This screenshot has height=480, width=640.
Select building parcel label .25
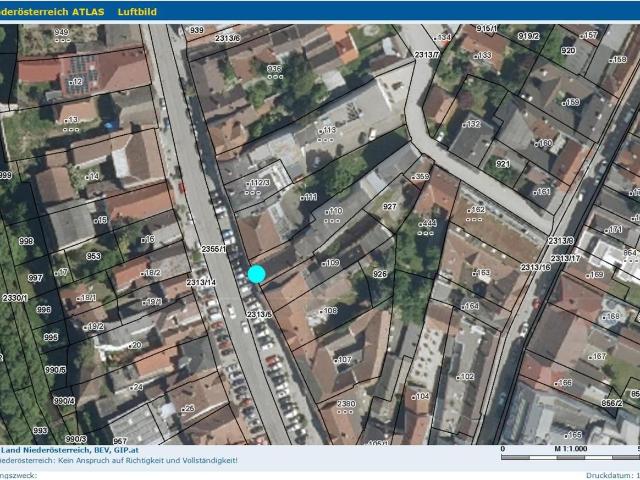[188, 408]
